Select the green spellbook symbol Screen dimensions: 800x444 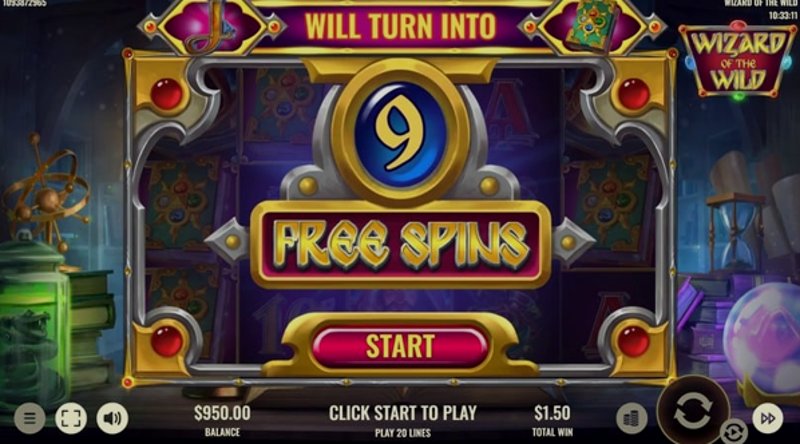[x=590, y=26]
